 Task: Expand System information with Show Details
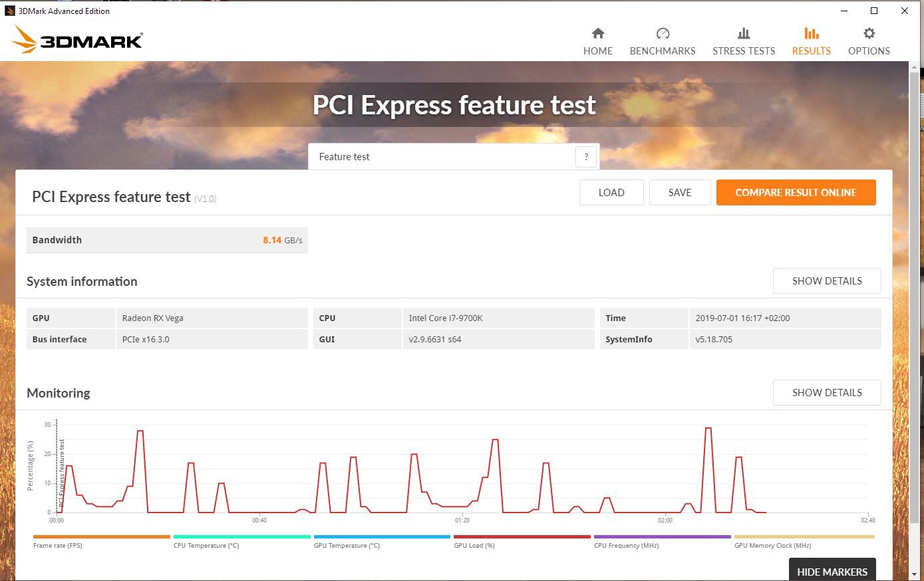pyautogui.click(x=826, y=281)
